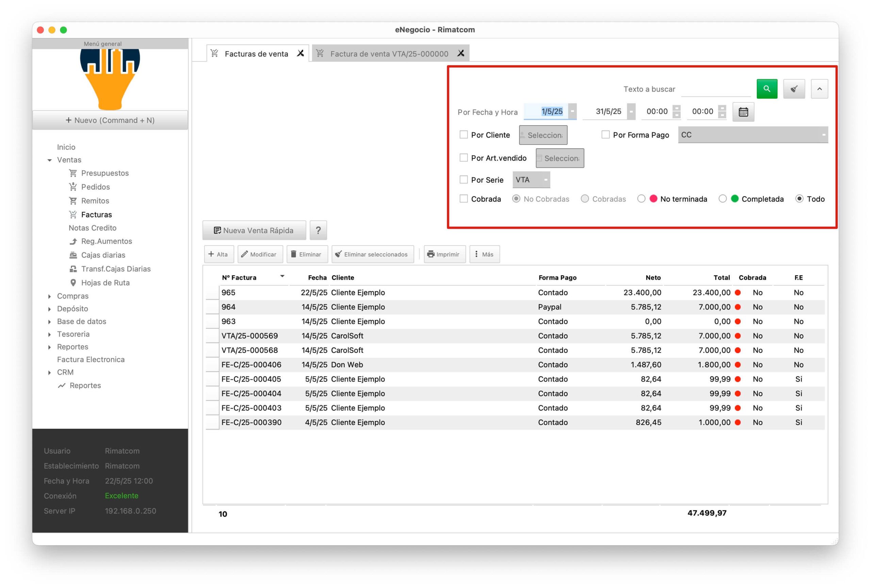Click the Imprimir printer button
This screenshot has height=588, width=871.
pyautogui.click(x=444, y=254)
